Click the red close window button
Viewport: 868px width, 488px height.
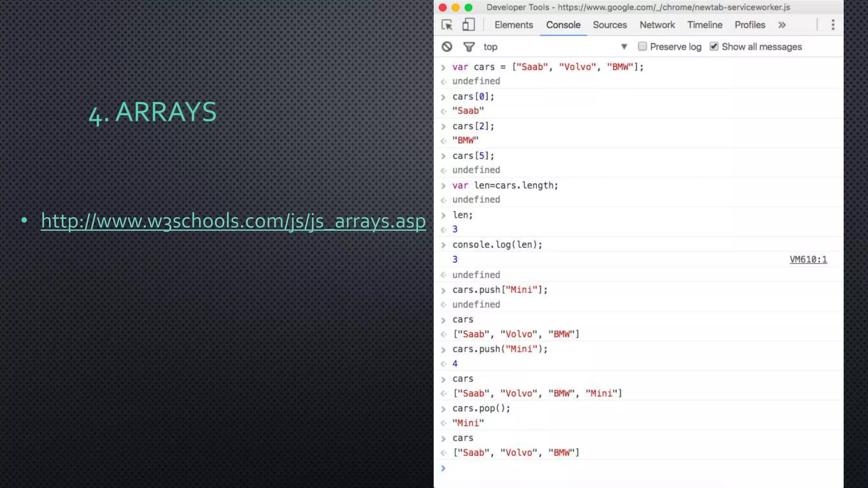pos(443,7)
